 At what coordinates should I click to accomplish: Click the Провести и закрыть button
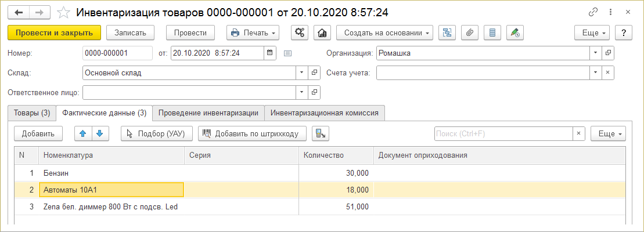pos(55,32)
